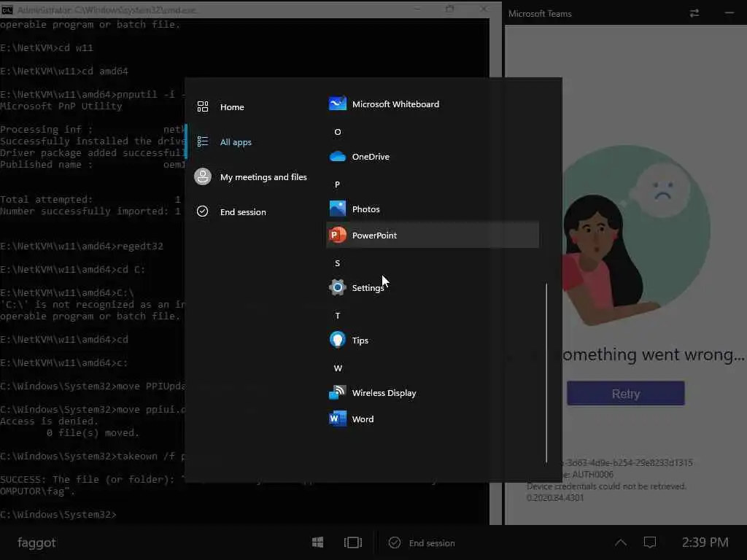Launch PowerPoint from the list
Screen dimensions: 747x560
pyautogui.click(x=432, y=235)
